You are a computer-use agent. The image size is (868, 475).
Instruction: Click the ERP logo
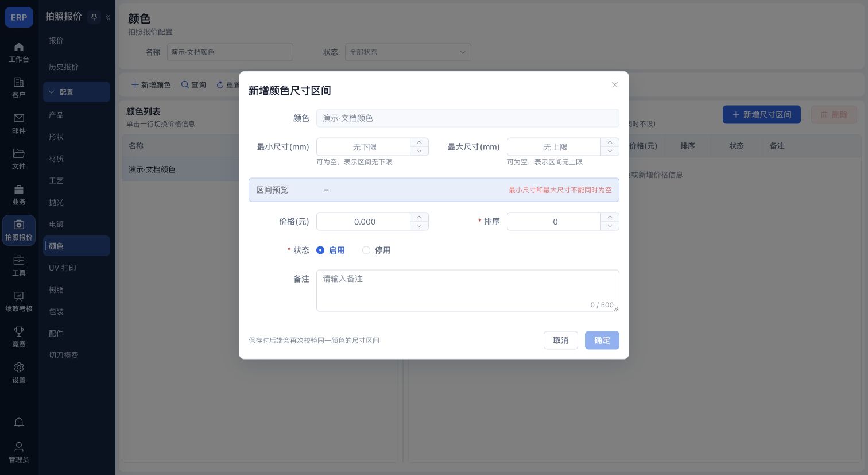(x=19, y=17)
